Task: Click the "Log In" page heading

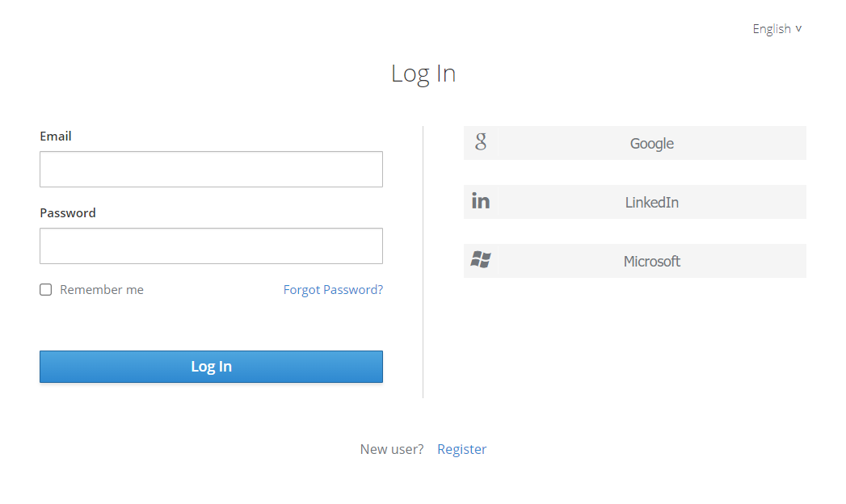Action: coord(423,73)
